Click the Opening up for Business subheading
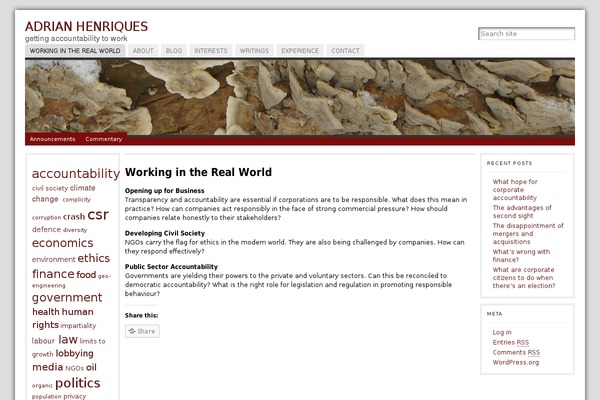This screenshot has width=600, height=400. [x=165, y=191]
